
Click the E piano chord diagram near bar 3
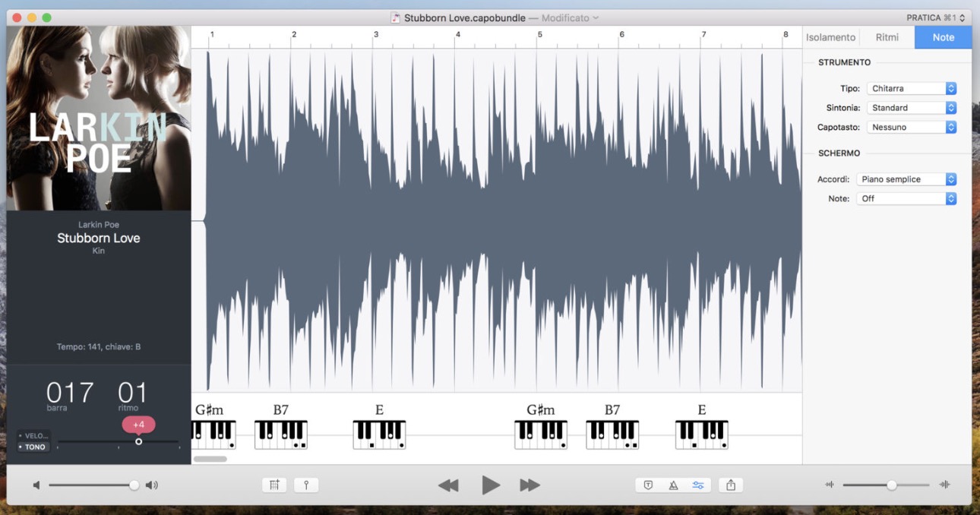tap(379, 434)
